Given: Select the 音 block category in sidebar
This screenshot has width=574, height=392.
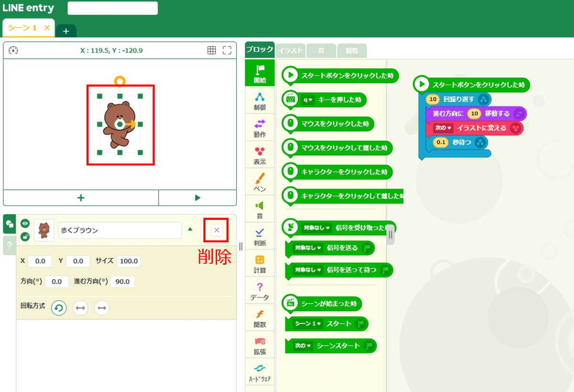Looking at the screenshot, I should click(x=260, y=210).
